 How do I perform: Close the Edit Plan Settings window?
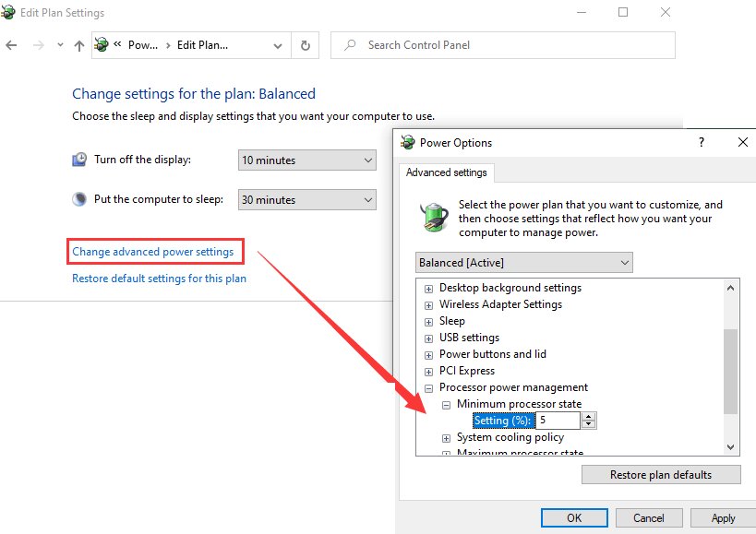[666, 12]
